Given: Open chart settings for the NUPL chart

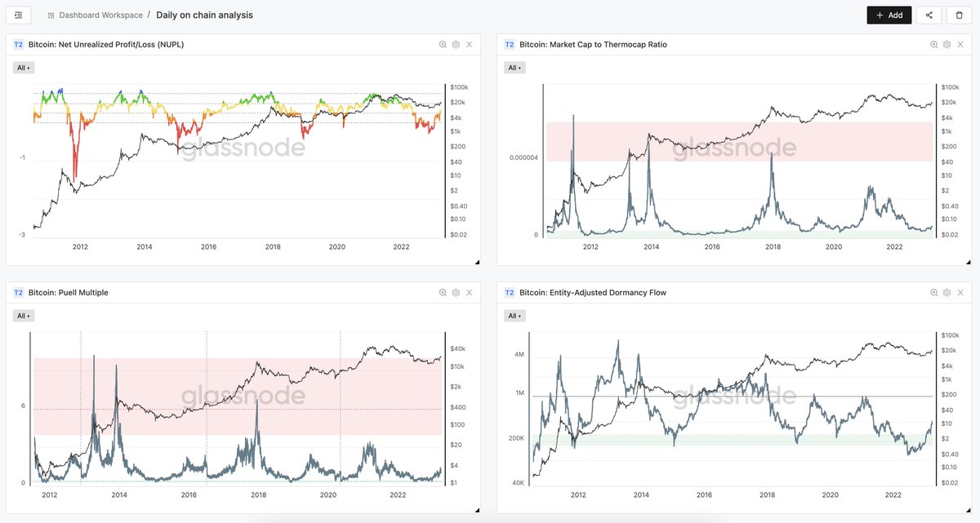Looking at the screenshot, I should point(455,44).
